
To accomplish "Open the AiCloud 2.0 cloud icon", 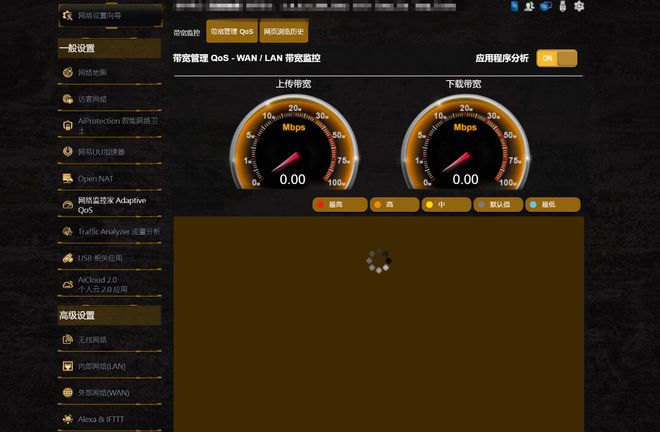I will tap(67, 285).
